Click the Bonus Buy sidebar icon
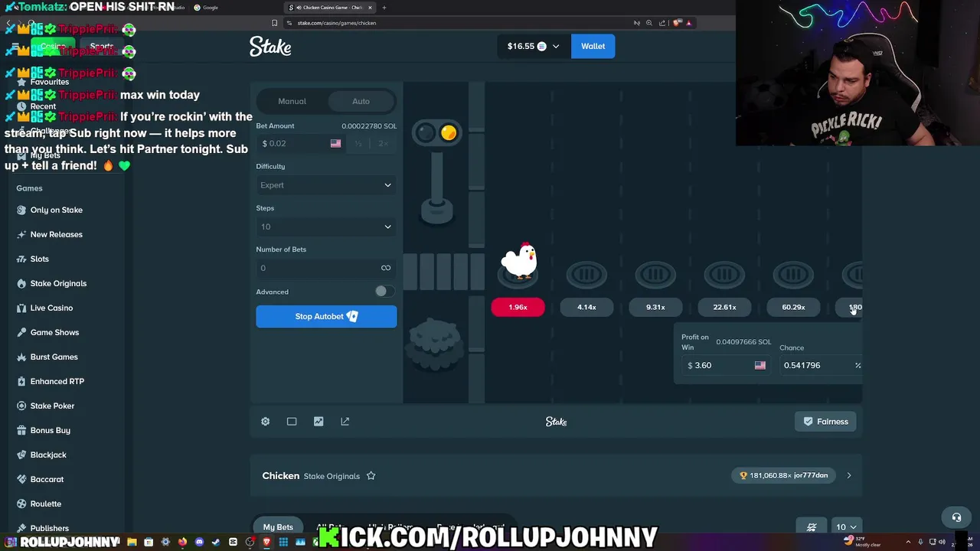 [x=21, y=430]
